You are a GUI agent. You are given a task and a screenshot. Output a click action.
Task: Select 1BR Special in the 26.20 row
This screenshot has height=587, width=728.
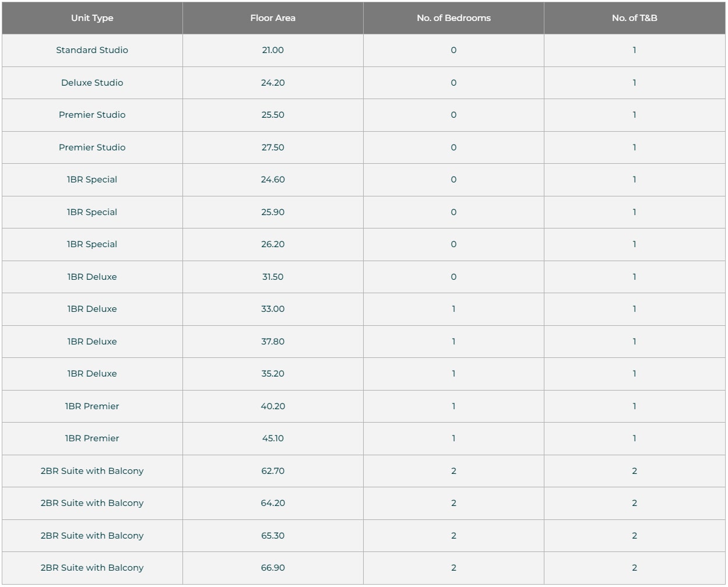[92, 244]
